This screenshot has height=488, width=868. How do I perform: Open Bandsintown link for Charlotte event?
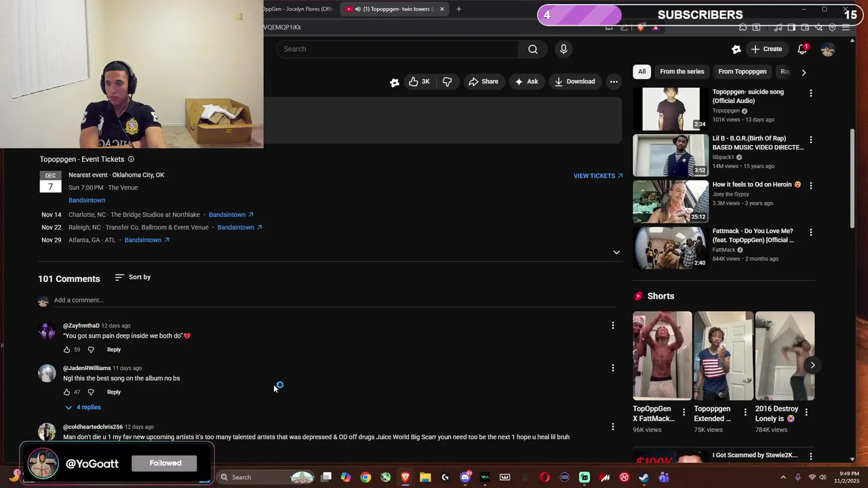tap(231, 215)
